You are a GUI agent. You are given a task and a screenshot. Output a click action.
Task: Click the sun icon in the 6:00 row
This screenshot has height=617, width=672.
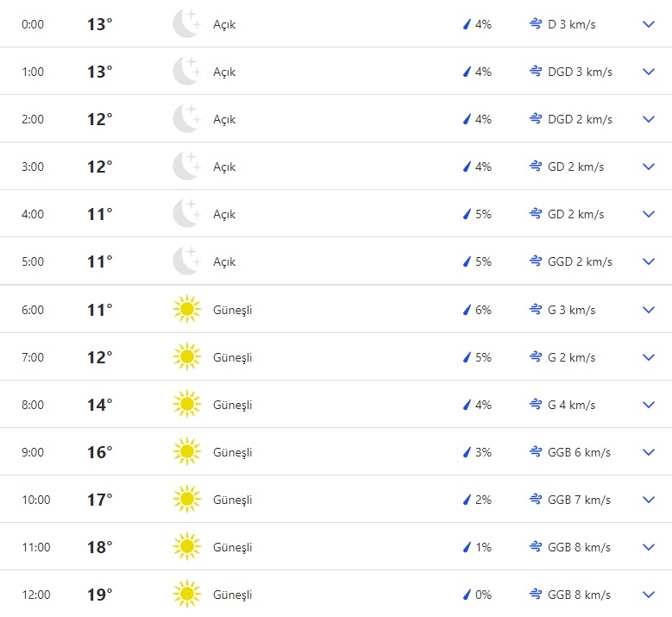click(x=186, y=310)
